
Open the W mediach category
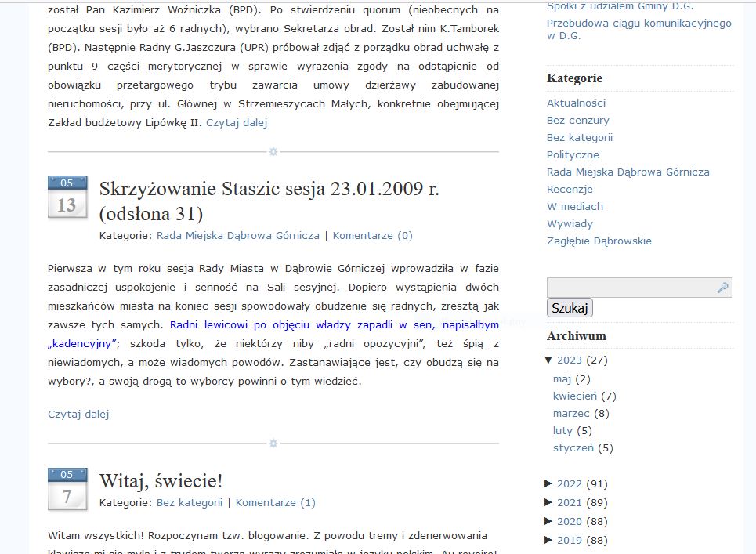[x=575, y=206]
